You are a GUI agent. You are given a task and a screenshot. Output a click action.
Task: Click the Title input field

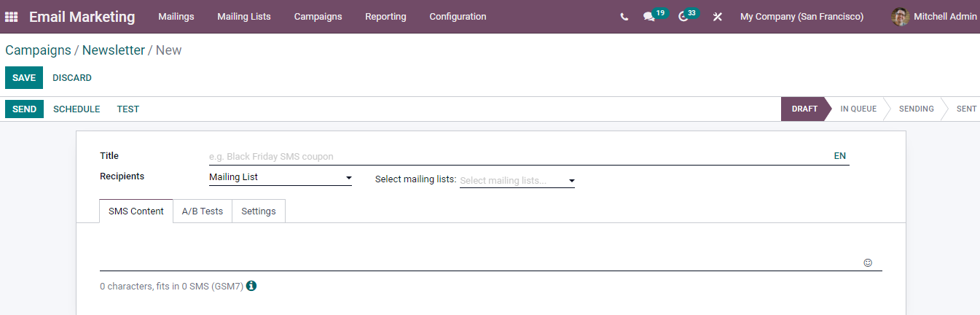[517, 156]
